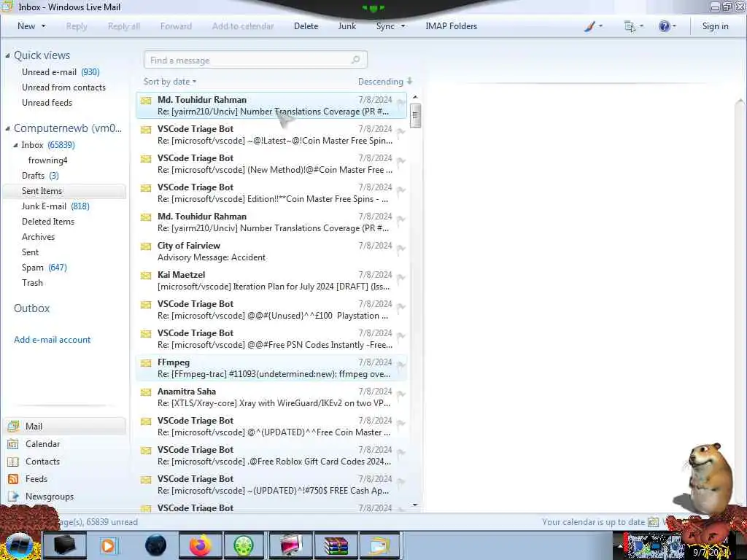Select Unread from contacts
747x560 pixels.
click(x=64, y=87)
